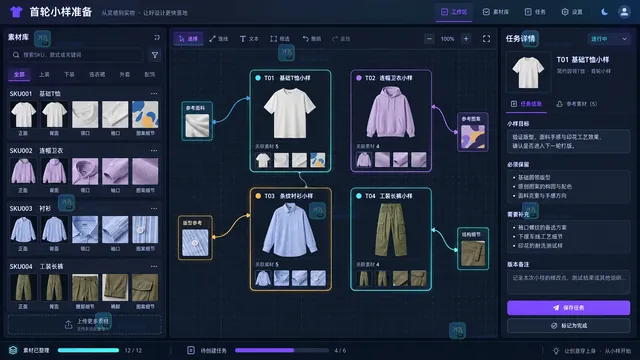Select the T01 基础T恤小样 canvas card

290,121
